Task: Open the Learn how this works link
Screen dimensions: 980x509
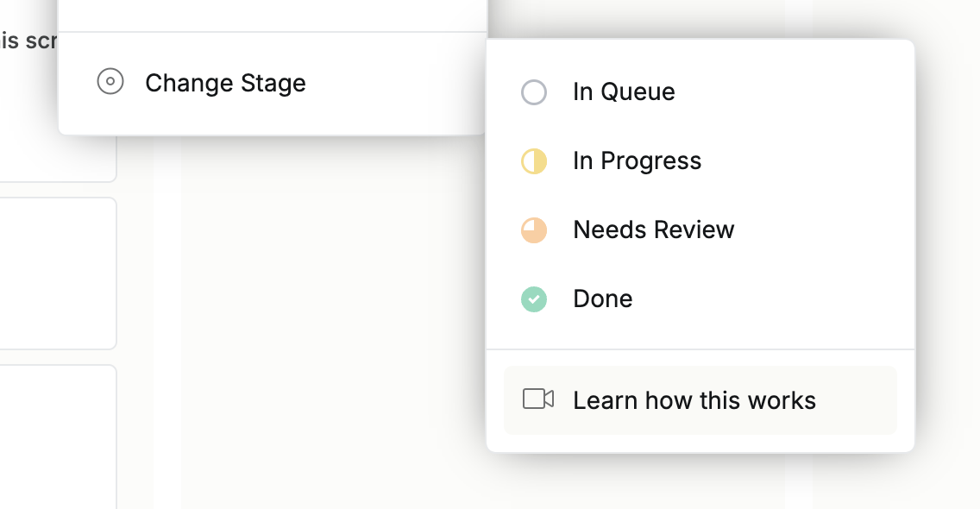Action: tap(694, 400)
